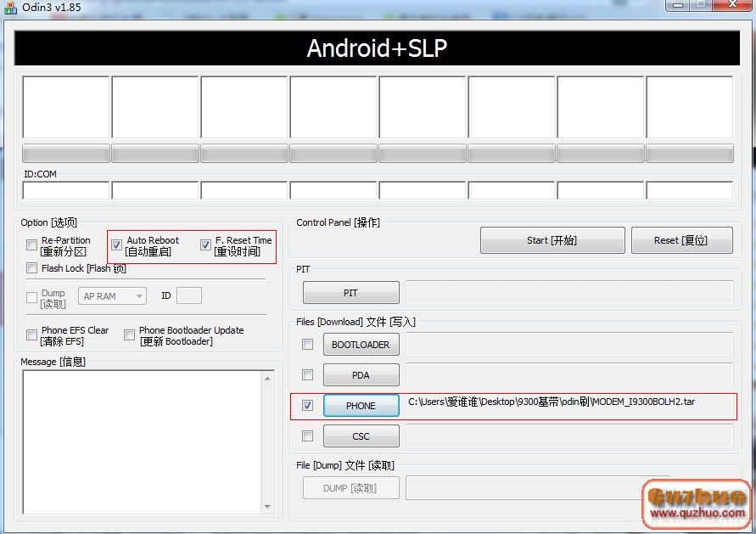Image resolution: width=756 pixels, height=534 pixels.
Task: Click Message box scroll up arrow
Action: [x=267, y=379]
